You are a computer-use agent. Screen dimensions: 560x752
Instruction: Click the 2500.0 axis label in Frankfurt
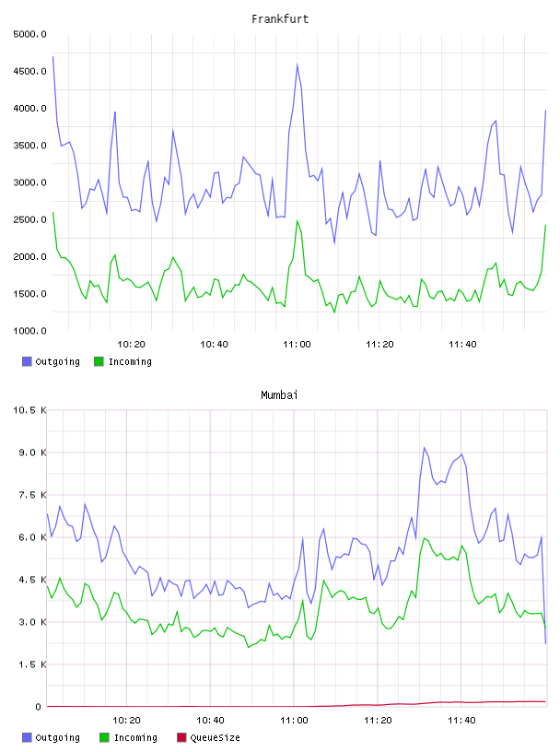pyautogui.click(x=29, y=219)
